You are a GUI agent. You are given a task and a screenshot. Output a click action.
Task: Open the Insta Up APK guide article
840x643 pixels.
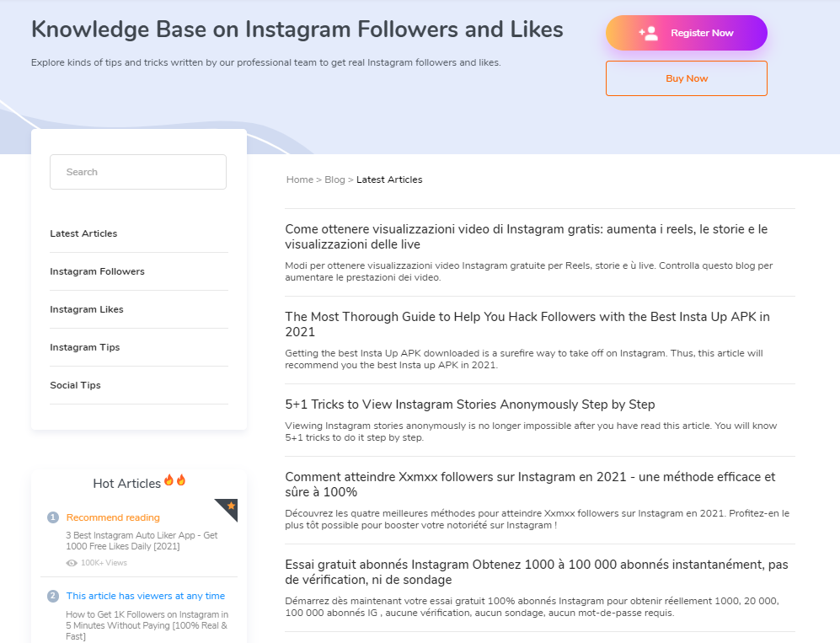pyautogui.click(x=527, y=324)
